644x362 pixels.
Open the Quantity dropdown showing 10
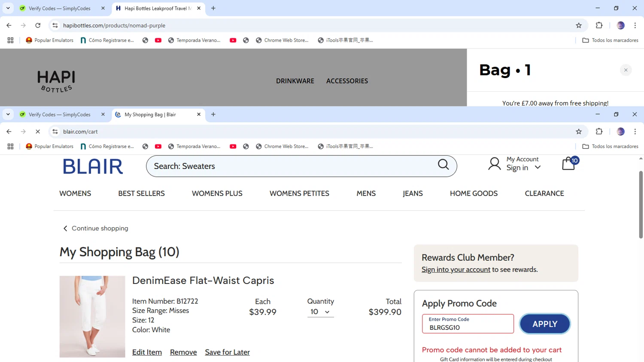click(x=320, y=312)
